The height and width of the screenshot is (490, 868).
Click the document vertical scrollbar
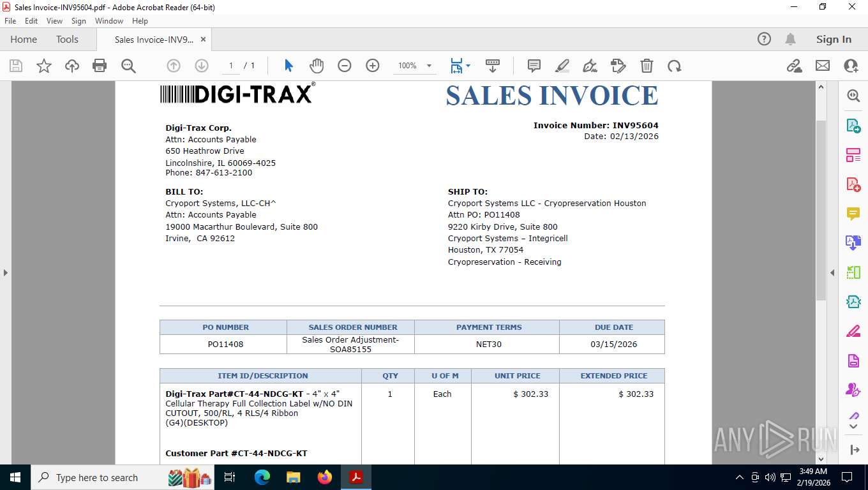tap(821, 211)
